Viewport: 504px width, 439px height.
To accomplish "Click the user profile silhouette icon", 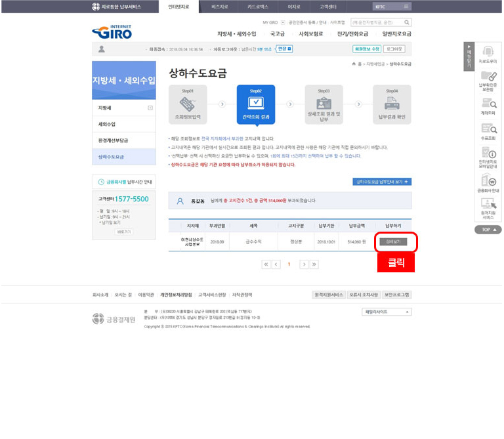I will (x=102, y=49).
